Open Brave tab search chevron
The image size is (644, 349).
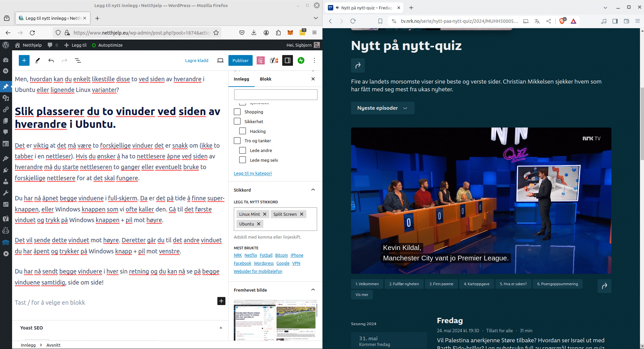605,7
